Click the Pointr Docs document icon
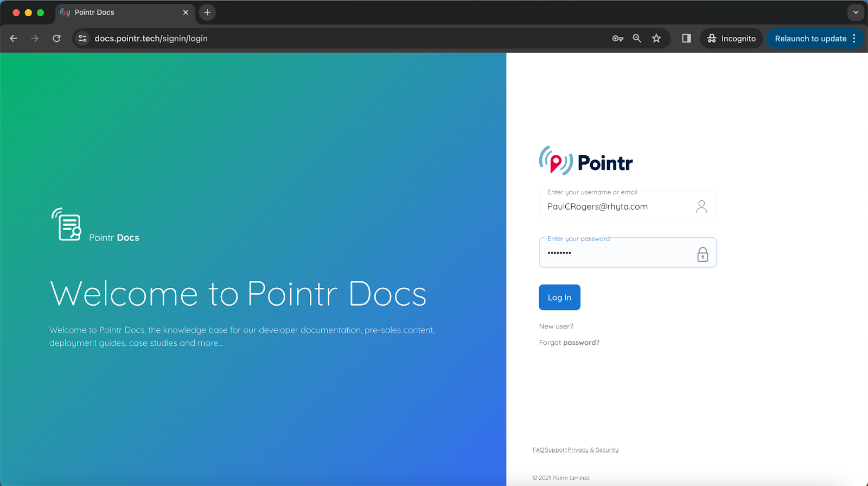This screenshot has height=486, width=868. 67,224
